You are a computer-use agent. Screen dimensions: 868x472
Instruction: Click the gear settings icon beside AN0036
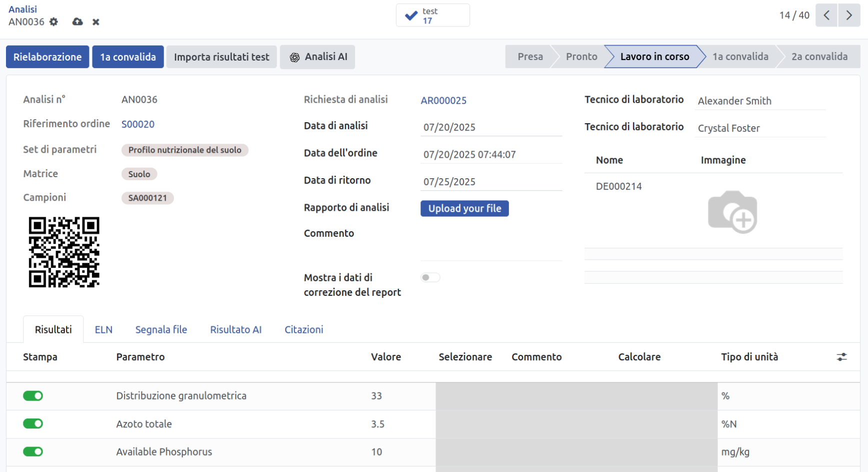[x=53, y=22]
